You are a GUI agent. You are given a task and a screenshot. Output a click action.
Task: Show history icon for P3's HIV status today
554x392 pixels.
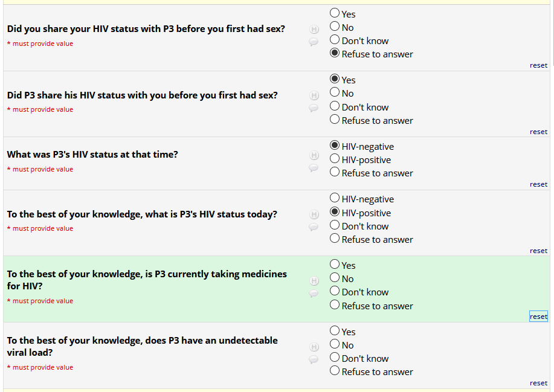(x=314, y=214)
